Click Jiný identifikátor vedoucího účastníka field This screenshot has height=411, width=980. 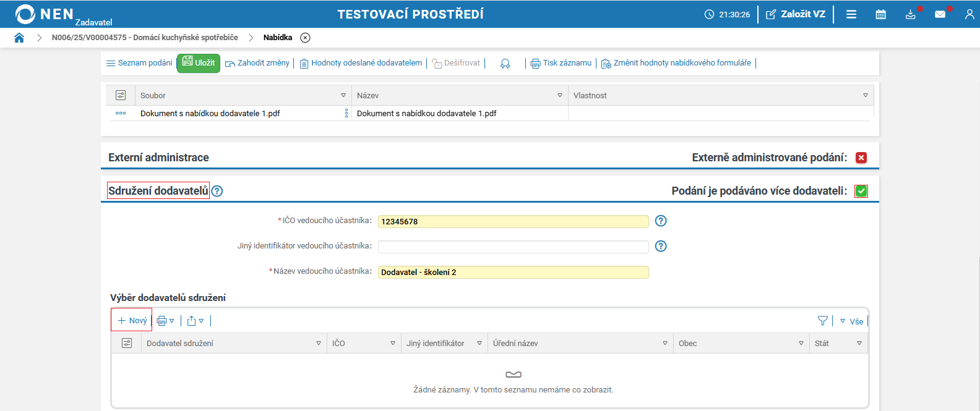pos(513,247)
